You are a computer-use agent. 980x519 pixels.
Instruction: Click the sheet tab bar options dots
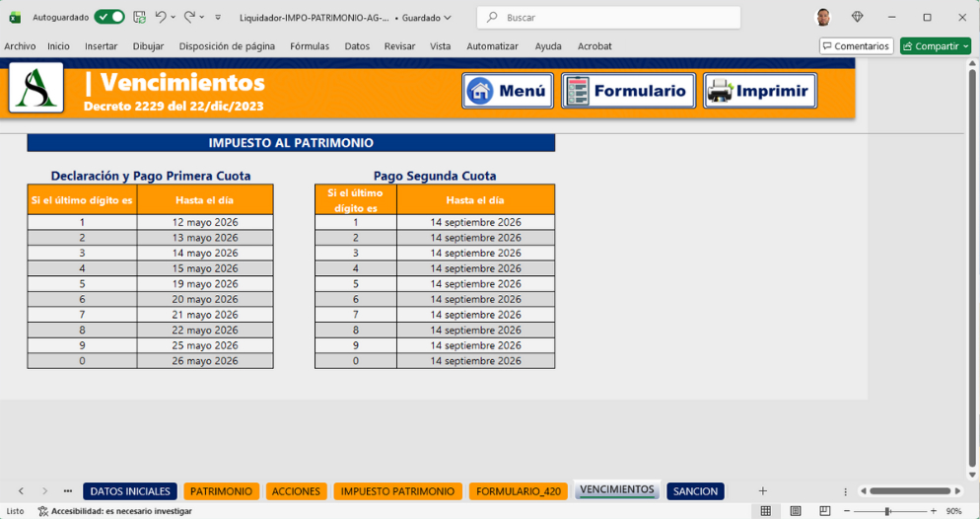845,491
